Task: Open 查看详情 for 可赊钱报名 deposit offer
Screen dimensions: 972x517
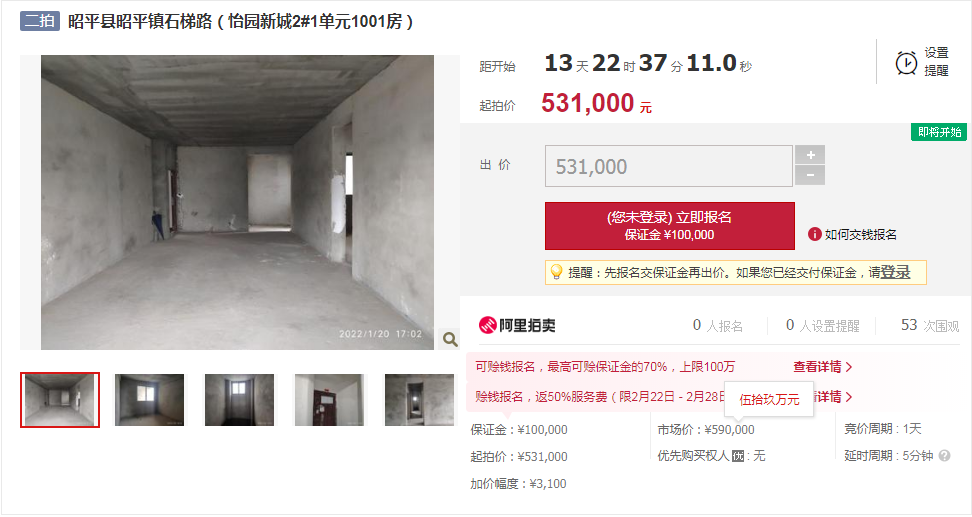Action: pyautogui.click(x=823, y=367)
